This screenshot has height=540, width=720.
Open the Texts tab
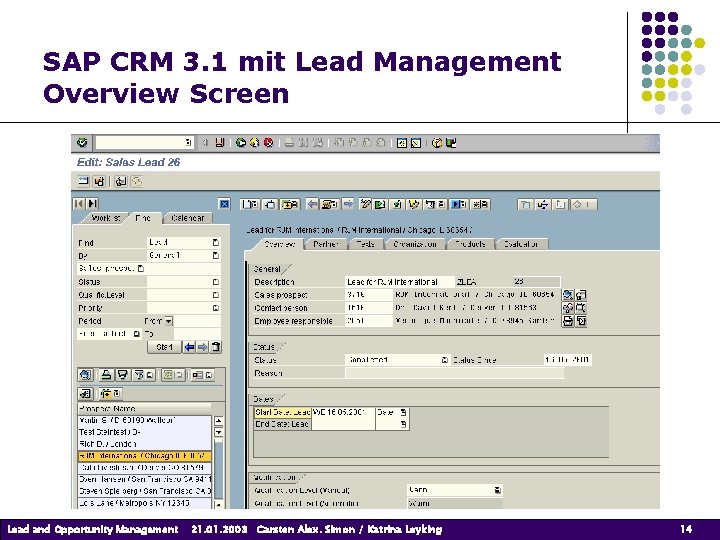click(x=366, y=244)
